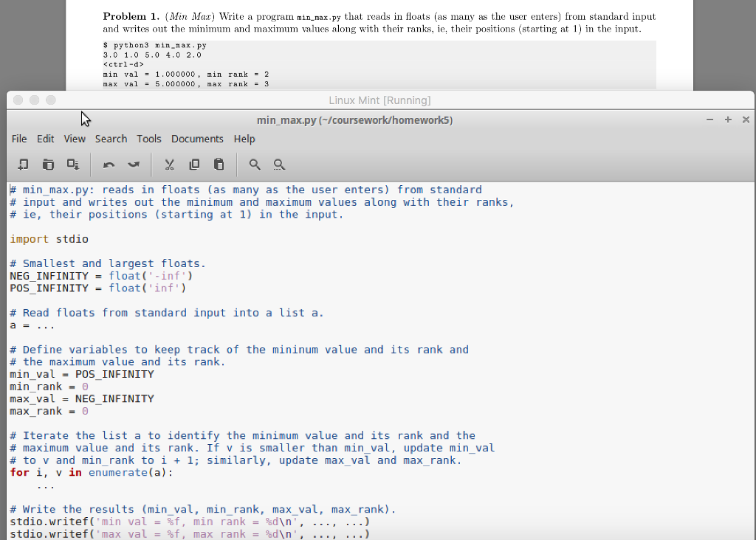Click the min_max.py editor title text
Screen dimensions: 756x540
point(355,120)
